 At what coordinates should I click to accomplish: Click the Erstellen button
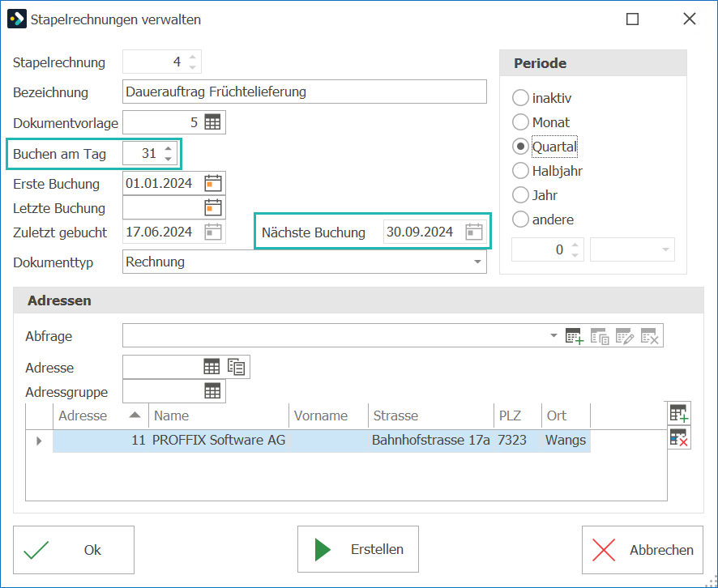point(358,549)
